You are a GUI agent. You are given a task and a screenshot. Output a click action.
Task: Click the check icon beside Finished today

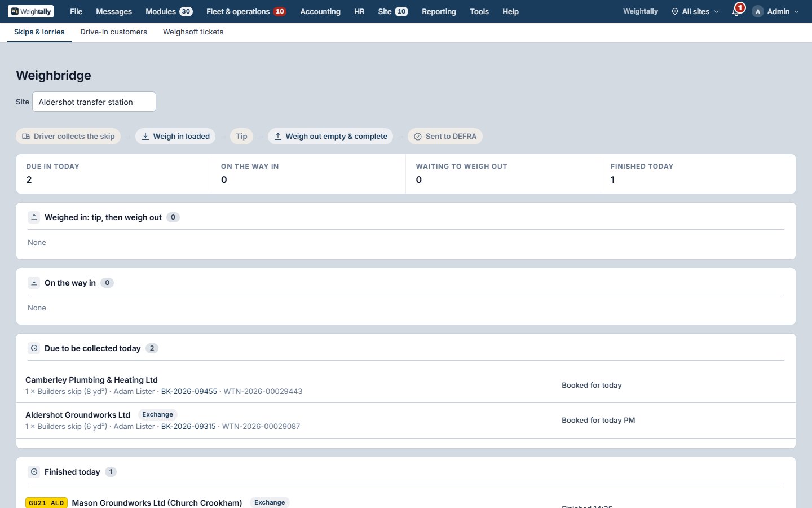[34, 472]
